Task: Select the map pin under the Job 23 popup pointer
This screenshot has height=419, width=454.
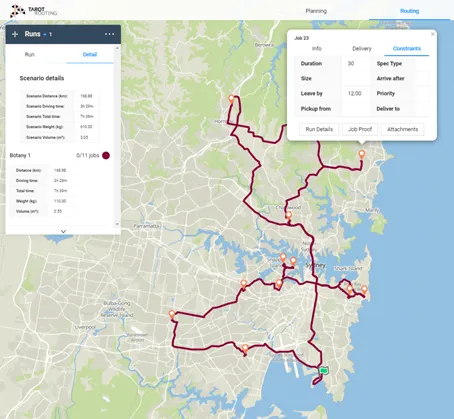Action: tap(362, 155)
